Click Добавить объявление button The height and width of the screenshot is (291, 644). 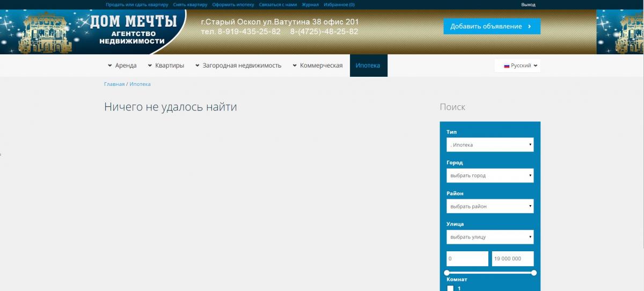492,26
